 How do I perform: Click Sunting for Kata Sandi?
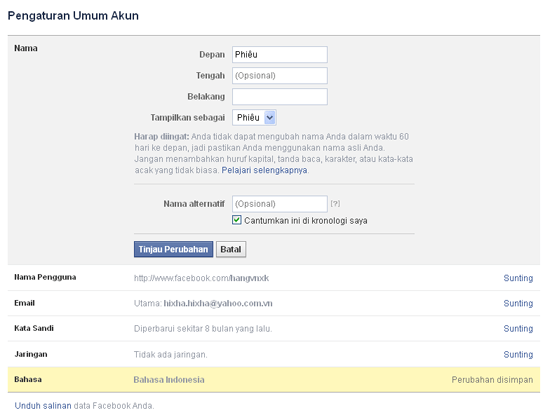(518, 328)
